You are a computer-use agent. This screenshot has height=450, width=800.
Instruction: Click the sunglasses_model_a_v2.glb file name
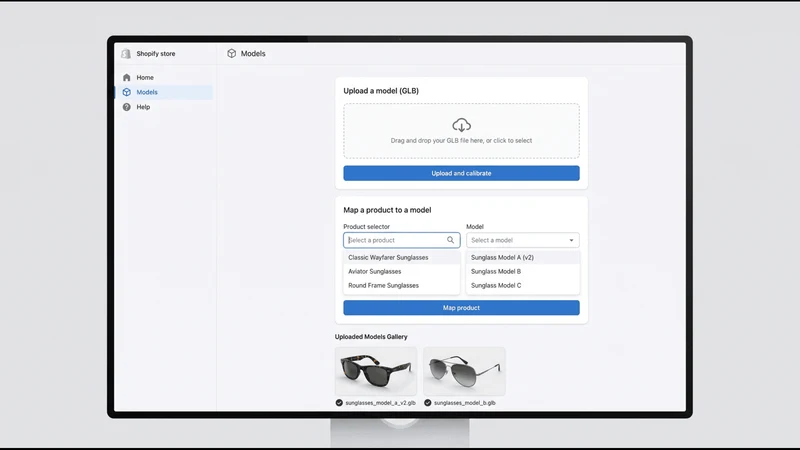(x=380, y=403)
